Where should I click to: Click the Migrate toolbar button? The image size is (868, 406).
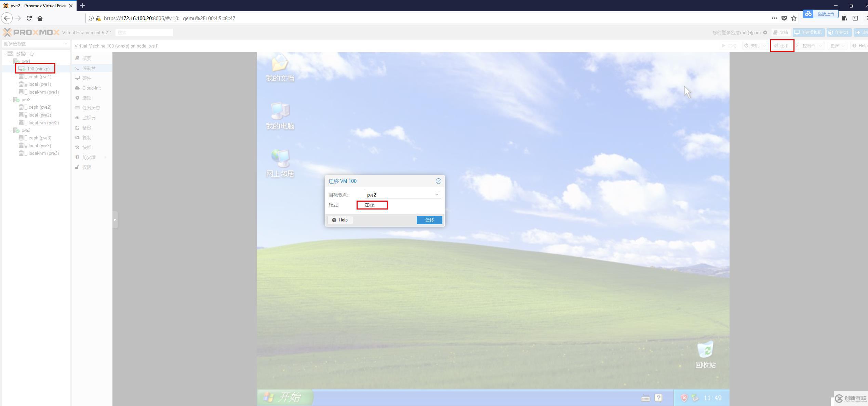(x=782, y=46)
